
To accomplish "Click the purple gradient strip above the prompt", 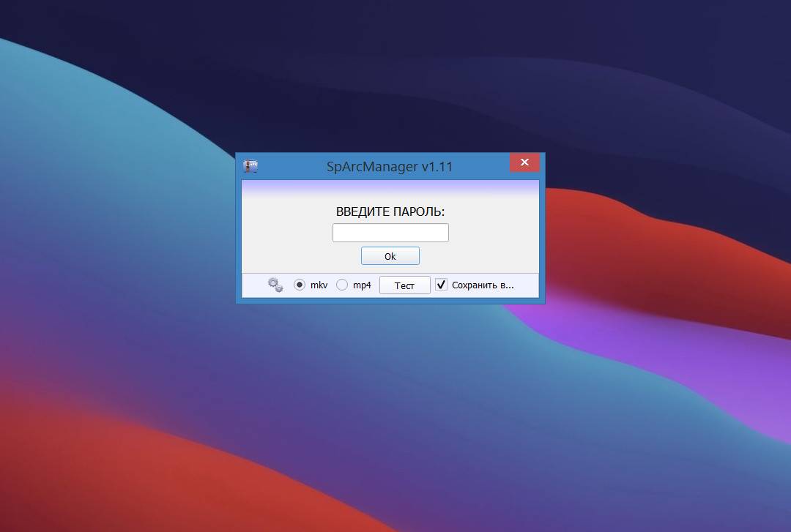I will point(390,187).
